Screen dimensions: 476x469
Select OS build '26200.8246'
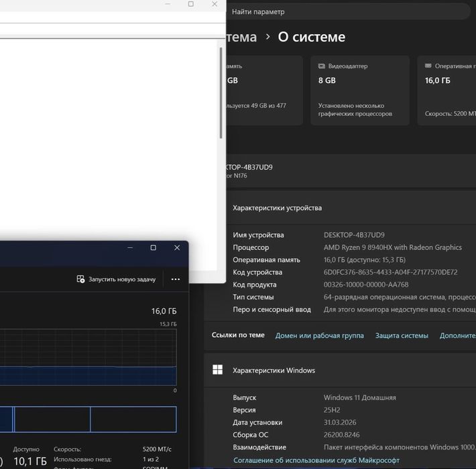coord(341,435)
